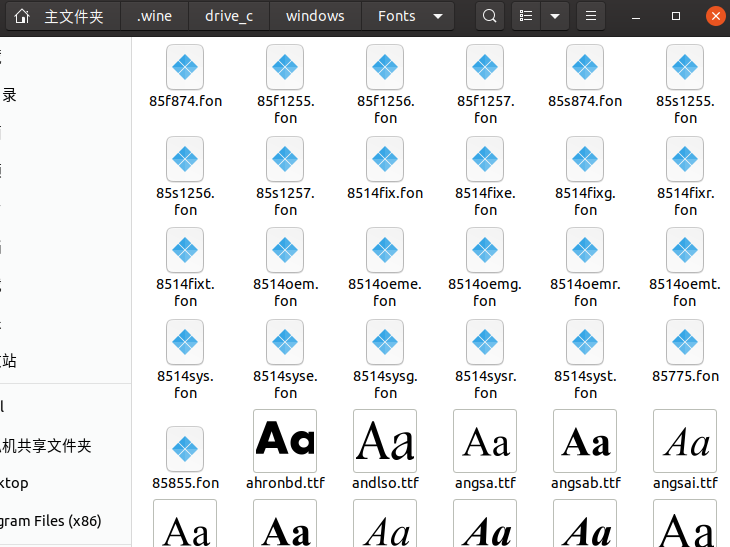Select the 8514fixe.fon file icon

[x=485, y=159]
